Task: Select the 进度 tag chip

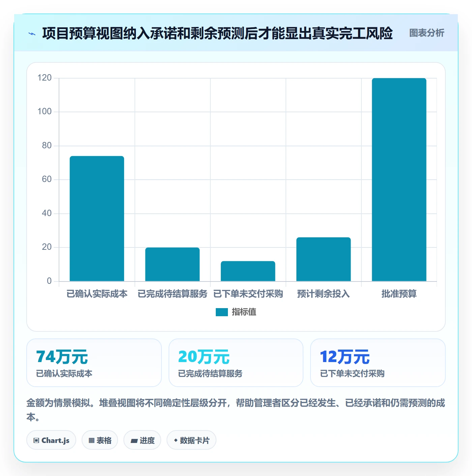Action: (142, 440)
